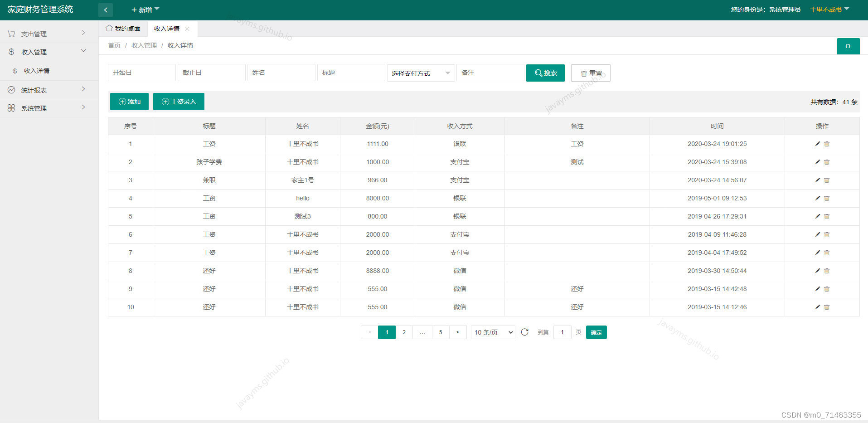Expand 统计报表 sidebar menu
Screen dimensions: 868x423
tap(49, 90)
